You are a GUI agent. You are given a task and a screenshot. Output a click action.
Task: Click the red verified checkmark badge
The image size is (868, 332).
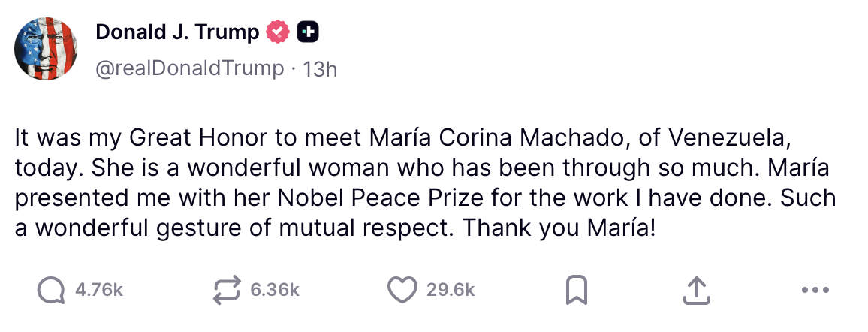[279, 32]
